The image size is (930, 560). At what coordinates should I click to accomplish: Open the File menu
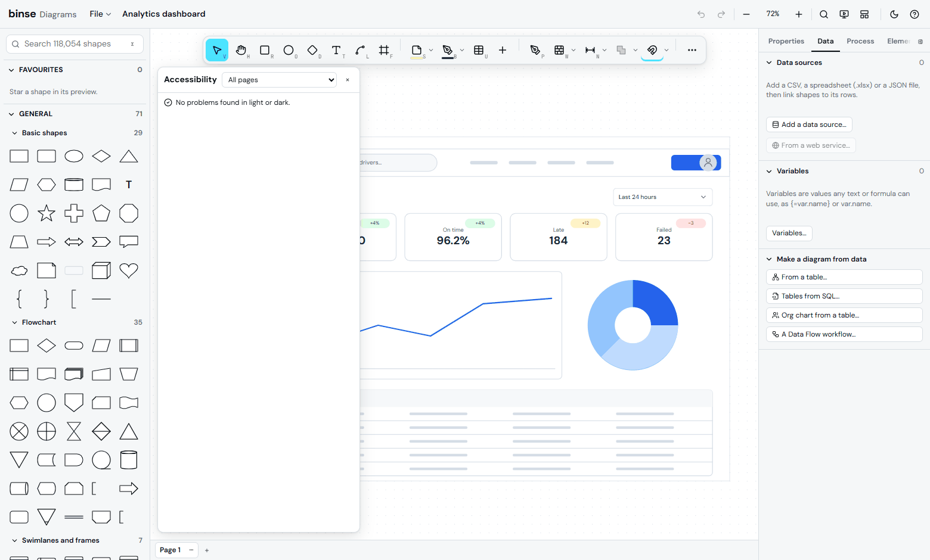coord(100,14)
